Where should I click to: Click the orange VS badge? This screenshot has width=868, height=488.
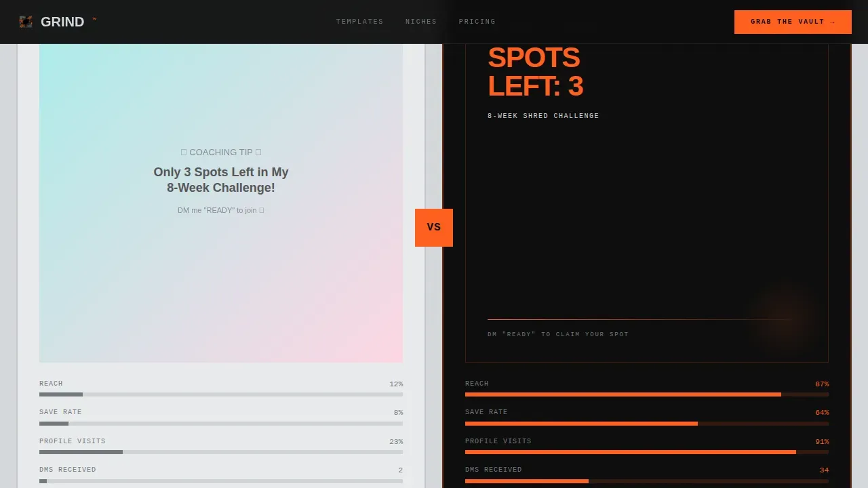[x=434, y=227]
